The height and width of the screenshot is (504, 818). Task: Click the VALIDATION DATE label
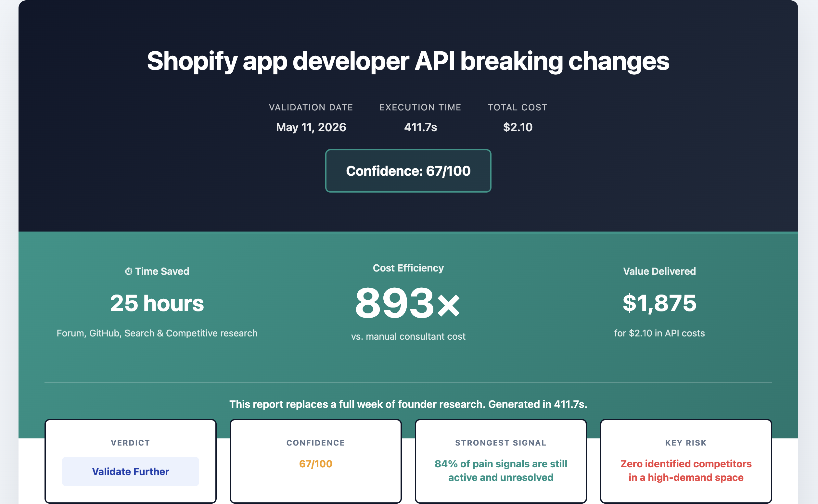[311, 107]
